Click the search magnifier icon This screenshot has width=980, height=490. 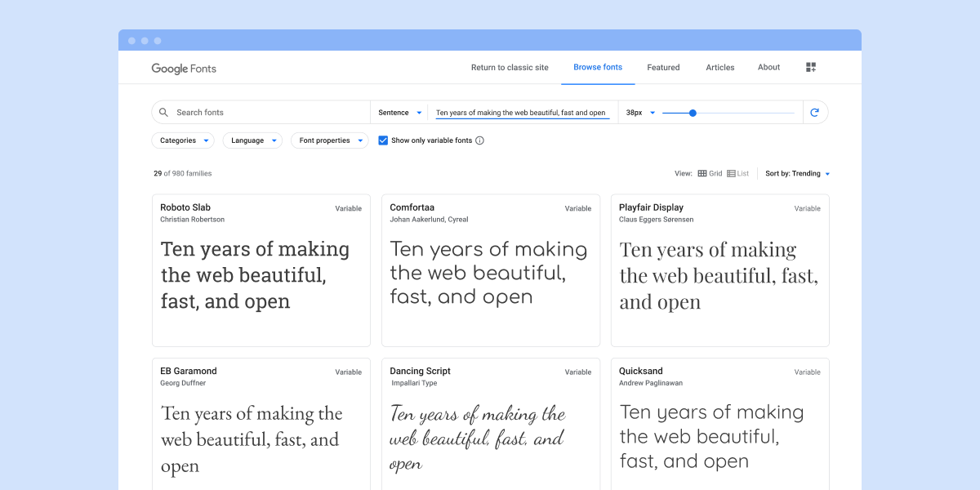tap(163, 113)
